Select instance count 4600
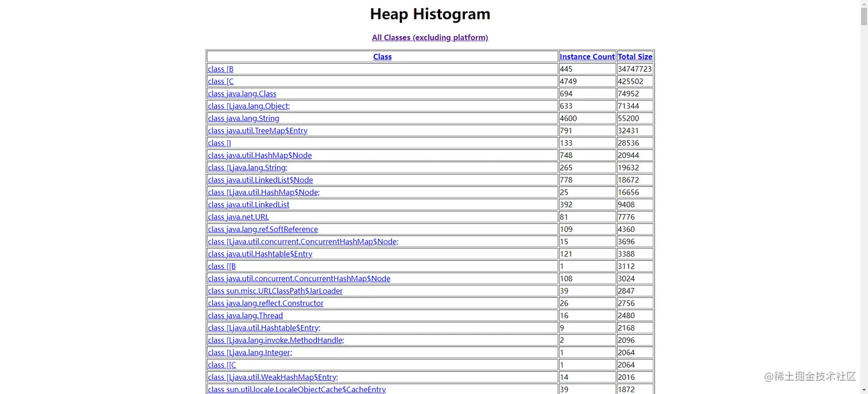This screenshot has height=394, width=868. [568, 118]
